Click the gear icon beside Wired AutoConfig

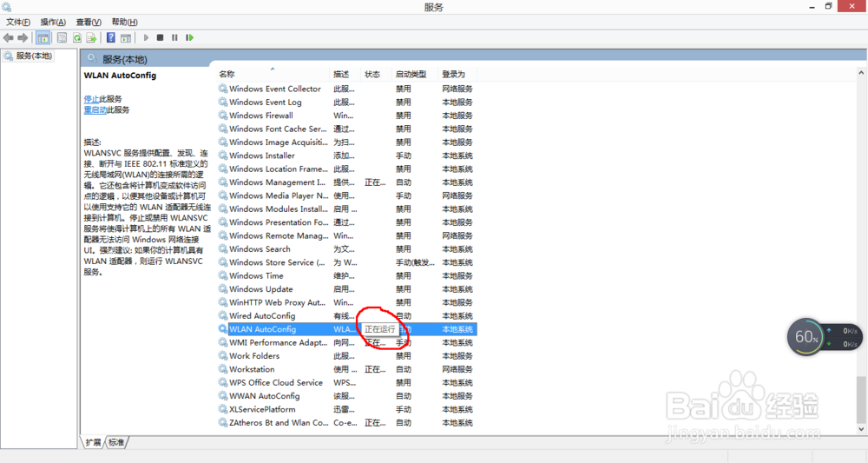(x=222, y=315)
